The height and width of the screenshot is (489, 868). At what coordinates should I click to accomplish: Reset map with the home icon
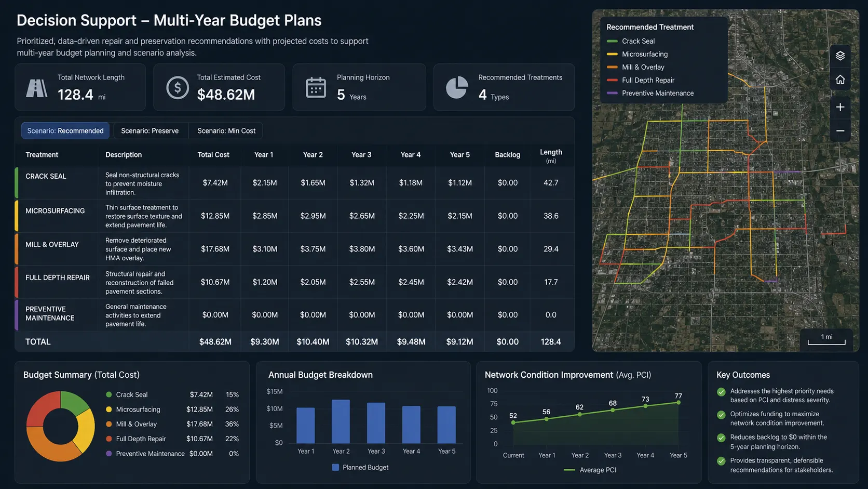point(840,80)
